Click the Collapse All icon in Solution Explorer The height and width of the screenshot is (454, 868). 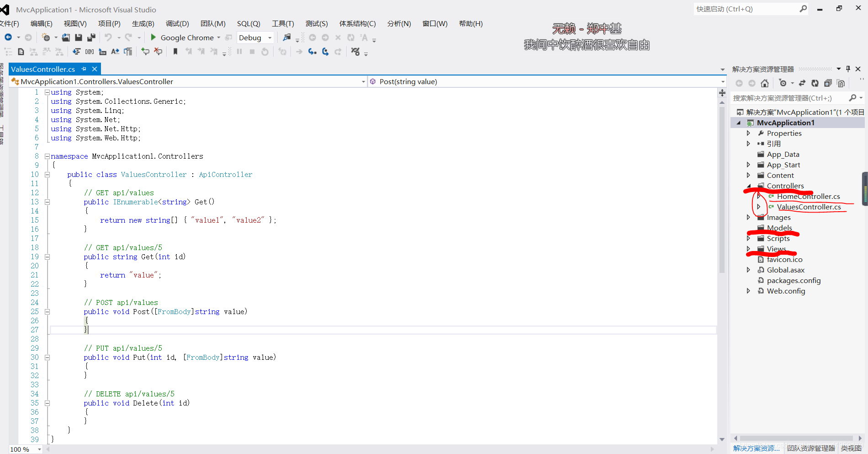(828, 83)
